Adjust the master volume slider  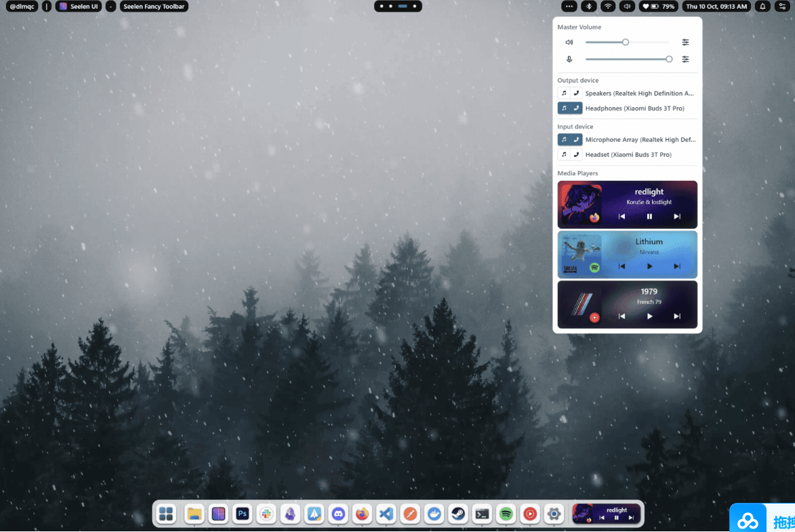tap(624, 41)
